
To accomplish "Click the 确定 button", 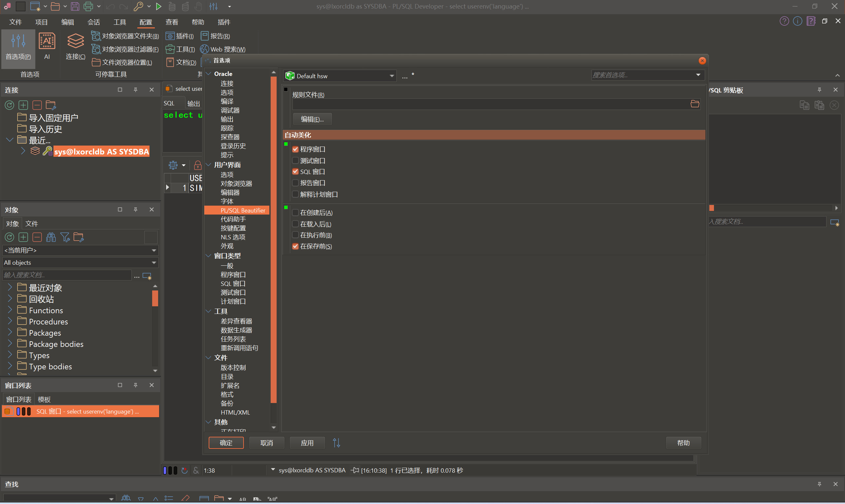I will tap(226, 443).
